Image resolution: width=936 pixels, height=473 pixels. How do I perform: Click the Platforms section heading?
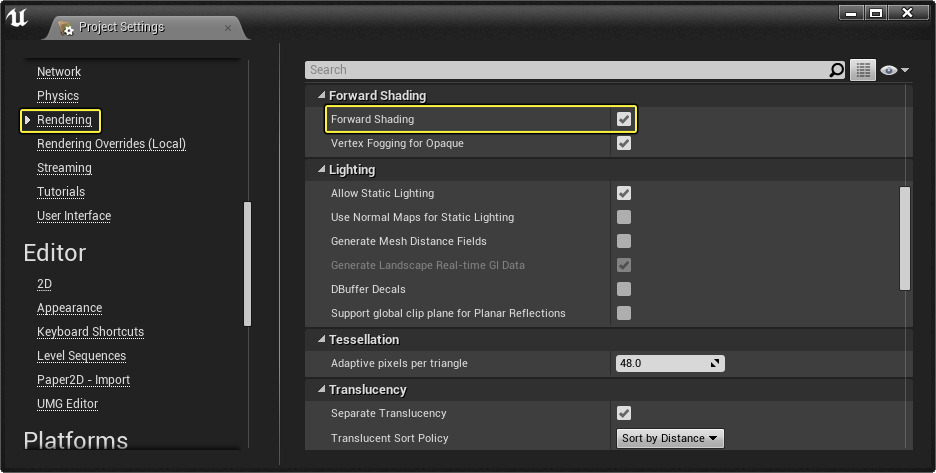[x=76, y=440]
